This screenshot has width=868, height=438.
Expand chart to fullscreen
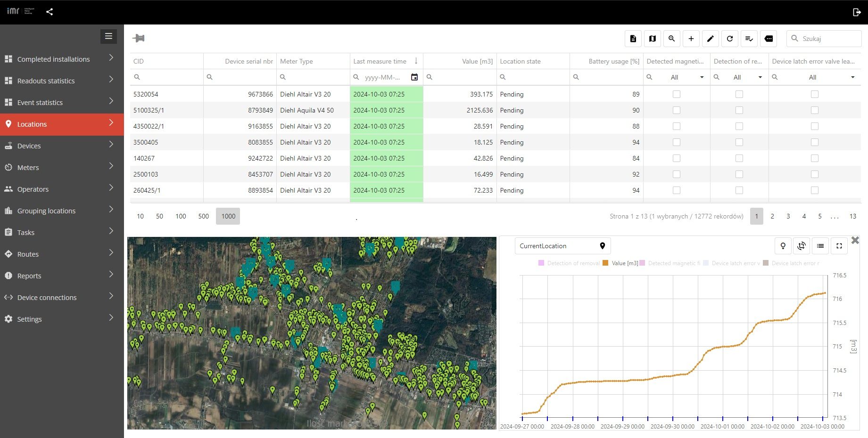click(x=839, y=246)
